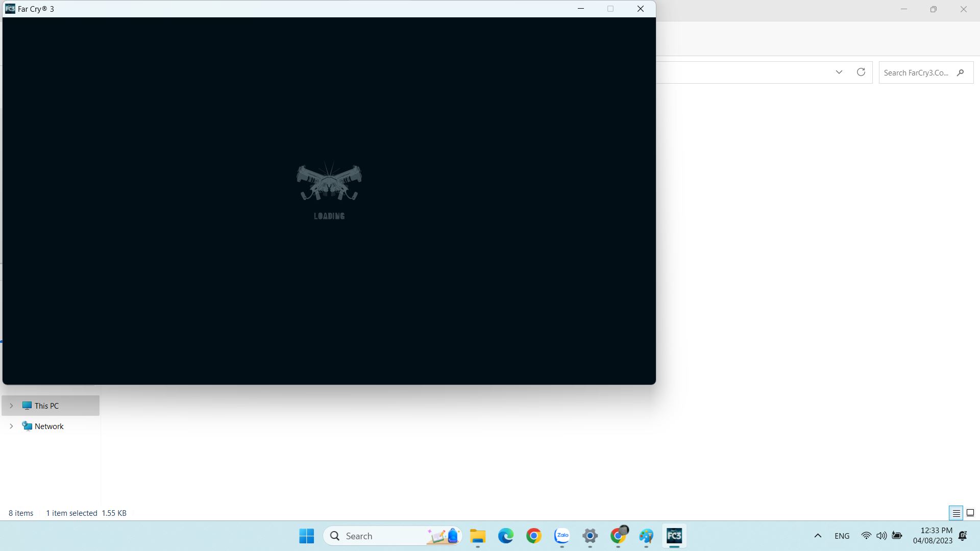
Task: Click the taskbar network signal icon
Action: [x=866, y=536]
